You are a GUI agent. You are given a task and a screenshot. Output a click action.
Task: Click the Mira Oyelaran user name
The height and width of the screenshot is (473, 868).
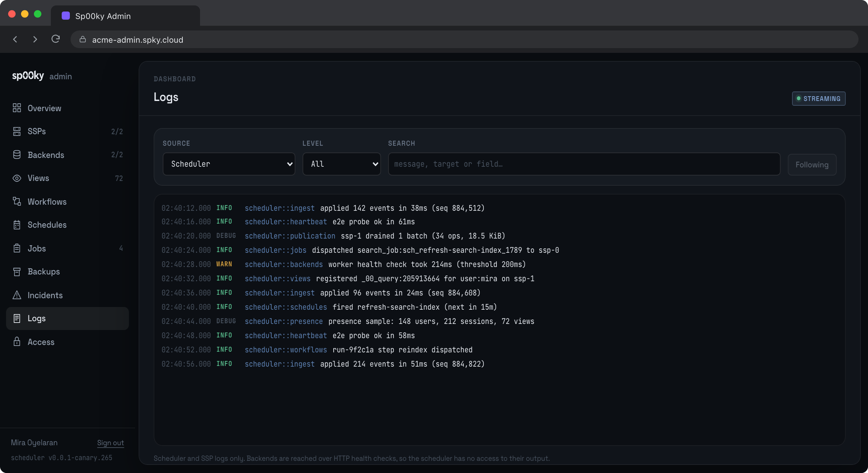pyautogui.click(x=34, y=443)
